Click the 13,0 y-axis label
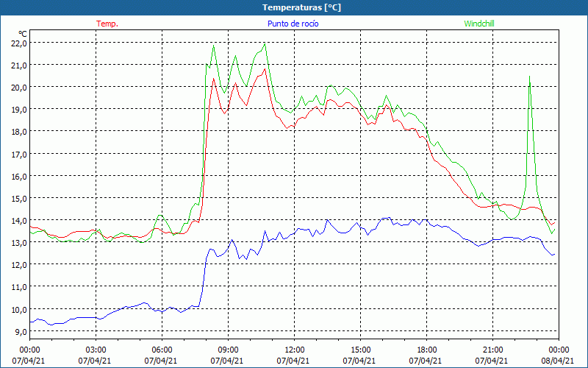This screenshot has width=588, height=368. (x=19, y=243)
